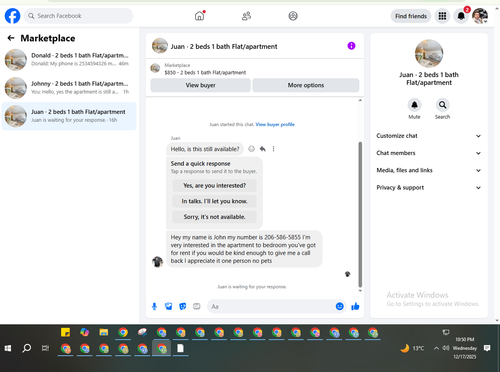Open the volume control in system tray

click(446, 348)
